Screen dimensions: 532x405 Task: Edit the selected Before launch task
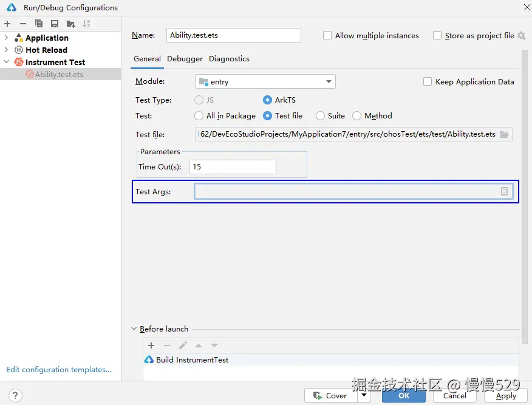[183, 345]
